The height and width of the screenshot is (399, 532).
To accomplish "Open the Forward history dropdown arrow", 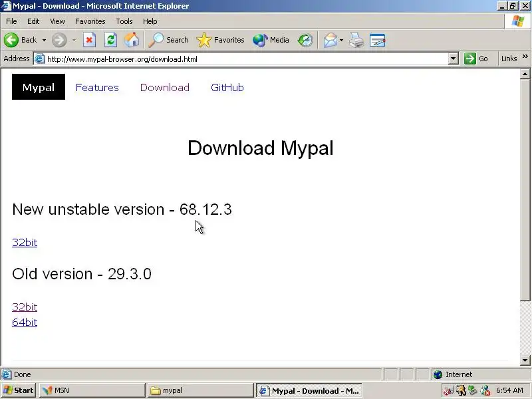I will click(x=74, y=40).
